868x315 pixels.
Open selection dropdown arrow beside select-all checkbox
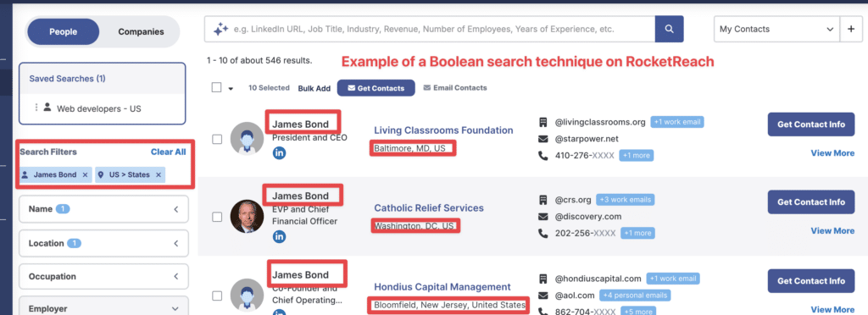[231, 88]
